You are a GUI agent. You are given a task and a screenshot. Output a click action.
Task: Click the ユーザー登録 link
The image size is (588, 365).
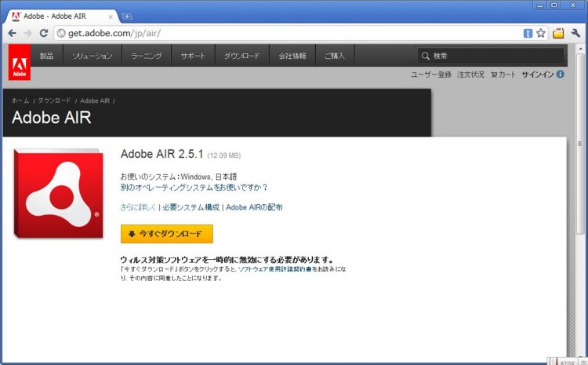pos(431,75)
